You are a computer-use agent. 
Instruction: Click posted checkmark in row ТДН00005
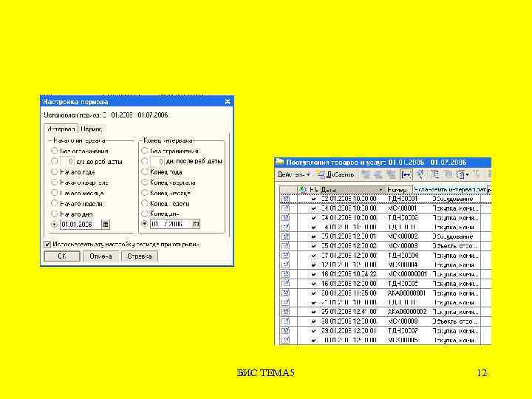tap(313, 284)
